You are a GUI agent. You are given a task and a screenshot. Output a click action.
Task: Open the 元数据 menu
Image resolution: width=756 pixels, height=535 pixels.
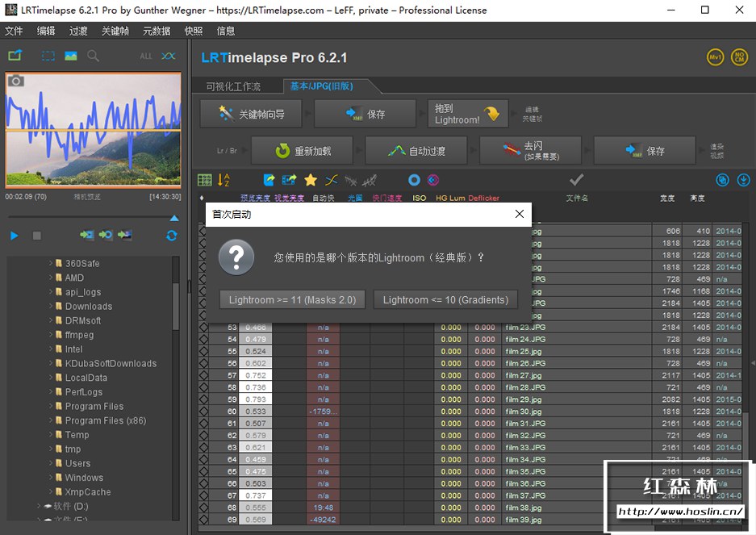tap(157, 31)
